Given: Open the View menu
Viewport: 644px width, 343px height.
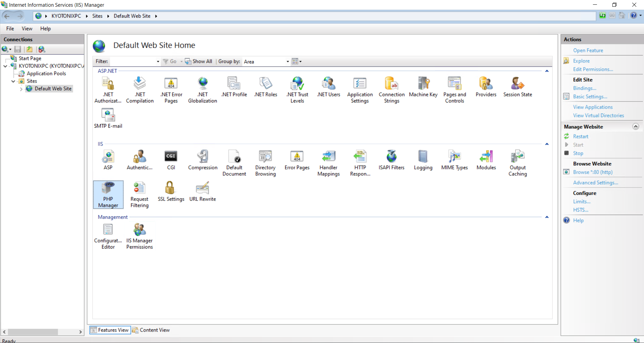Looking at the screenshot, I should pyautogui.click(x=27, y=29).
